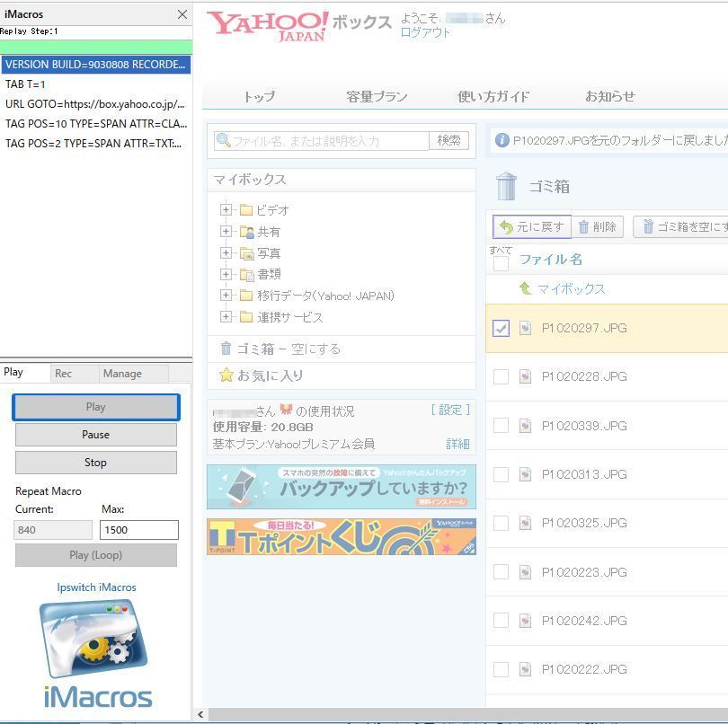This screenshot has width=728, height=724.
Task: Click the file icon of P1020313.JPG
Action: coord(525,474)
